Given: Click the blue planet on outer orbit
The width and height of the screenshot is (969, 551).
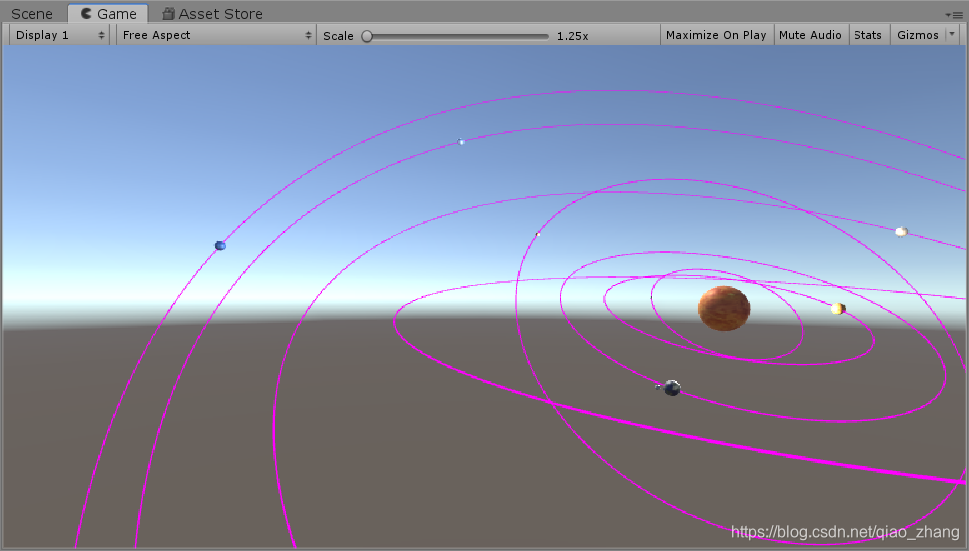Looking at the screenshot, I should coord(220,246).
